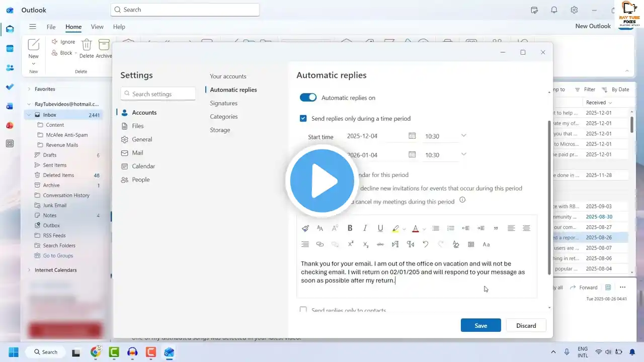
Task: Open Calendar from the left app bar
Action: click(10, 48)
